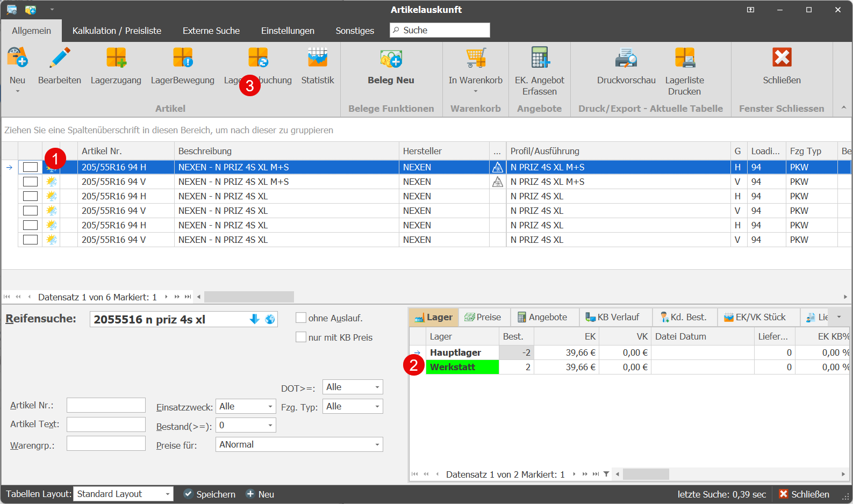The height and width of the screenshot is (504, 853).
Task: Check the box for the 205/55R16 94 V second row
Action: pos(31,182)
